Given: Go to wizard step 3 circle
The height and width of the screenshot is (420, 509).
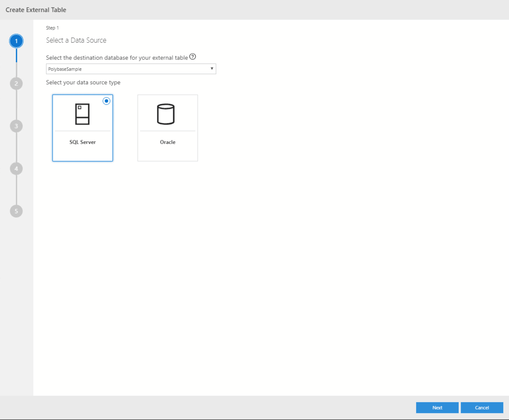Looking at the screenshot, I should (16, 126).
